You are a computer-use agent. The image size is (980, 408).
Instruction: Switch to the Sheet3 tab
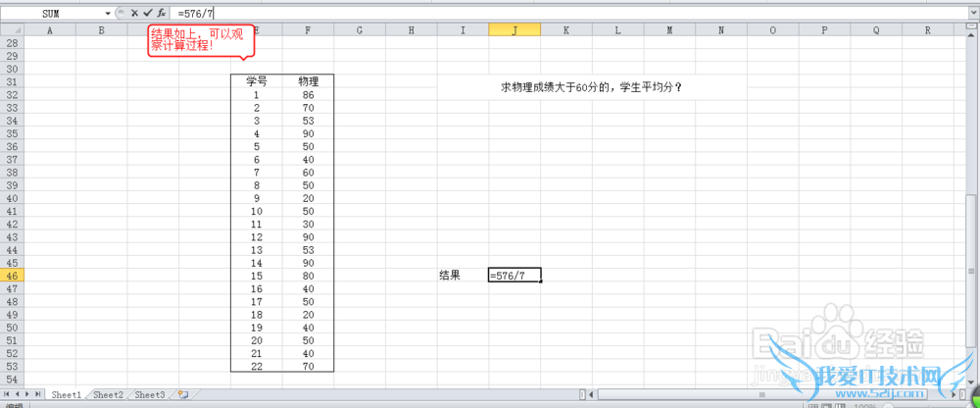pyautogui.click(x=150, y=395)
